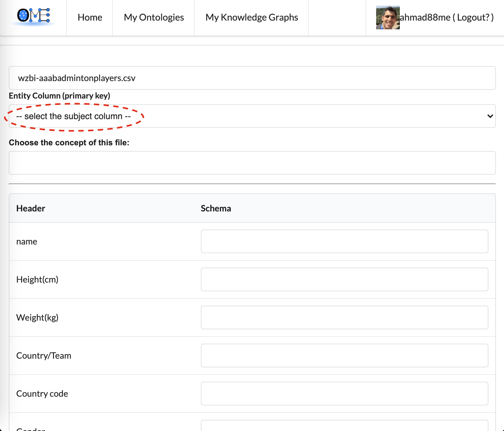Open the select the subject column dropdown
The width and height of the screenshot is (504, 431).
click(251, 116)
